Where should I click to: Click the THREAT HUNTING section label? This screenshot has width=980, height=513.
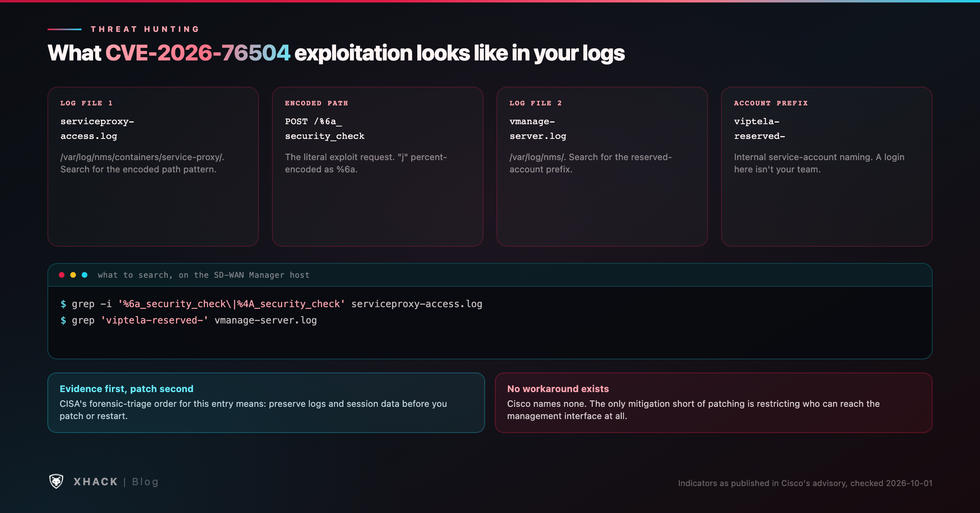pos(145,29)
